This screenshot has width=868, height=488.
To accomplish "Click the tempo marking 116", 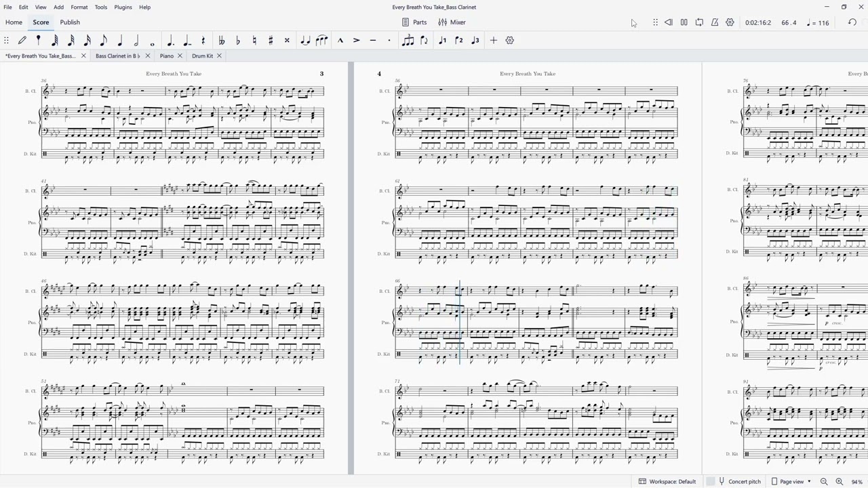I will pos(818,23).
